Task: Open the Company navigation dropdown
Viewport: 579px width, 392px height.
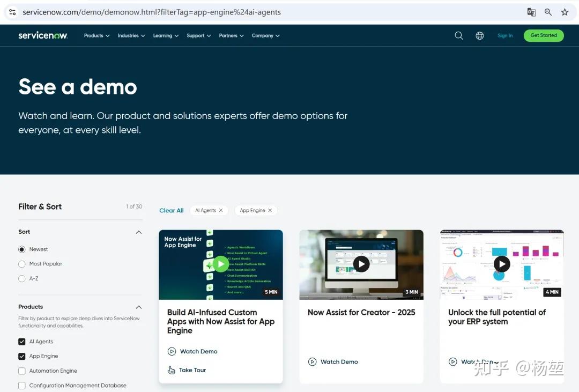Action: pos(265,35)
